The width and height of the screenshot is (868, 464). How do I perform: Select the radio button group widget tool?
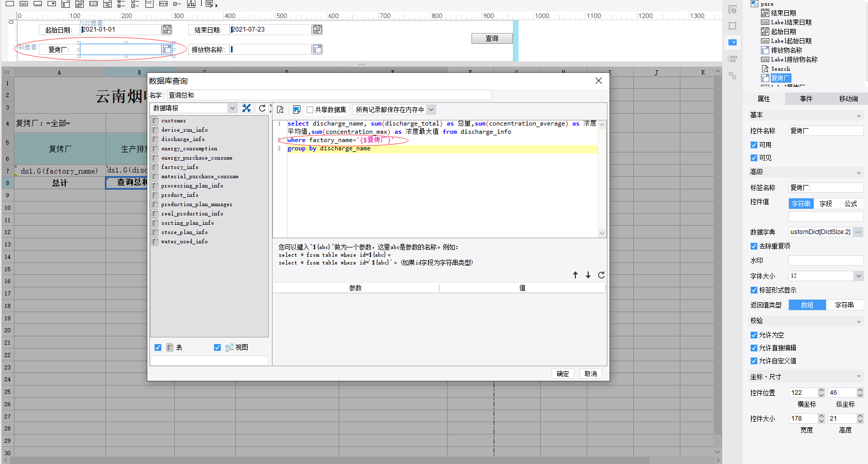[121, 4]
